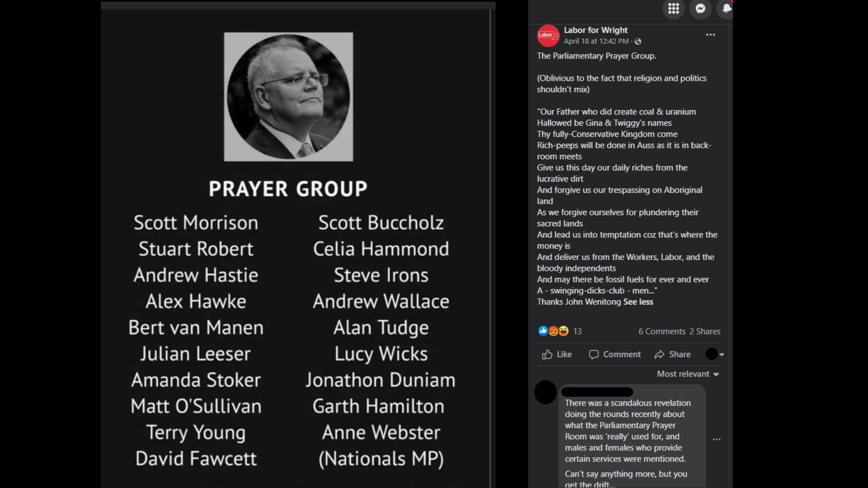Share the post using arrow button
This screenshot has width=868, height=488.
point(673,354)
